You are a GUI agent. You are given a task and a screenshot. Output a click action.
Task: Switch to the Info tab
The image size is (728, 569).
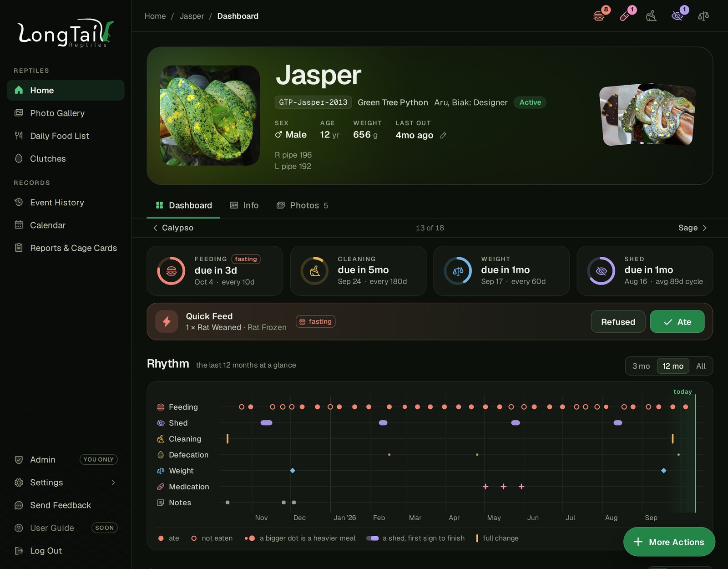click(244, 205)
